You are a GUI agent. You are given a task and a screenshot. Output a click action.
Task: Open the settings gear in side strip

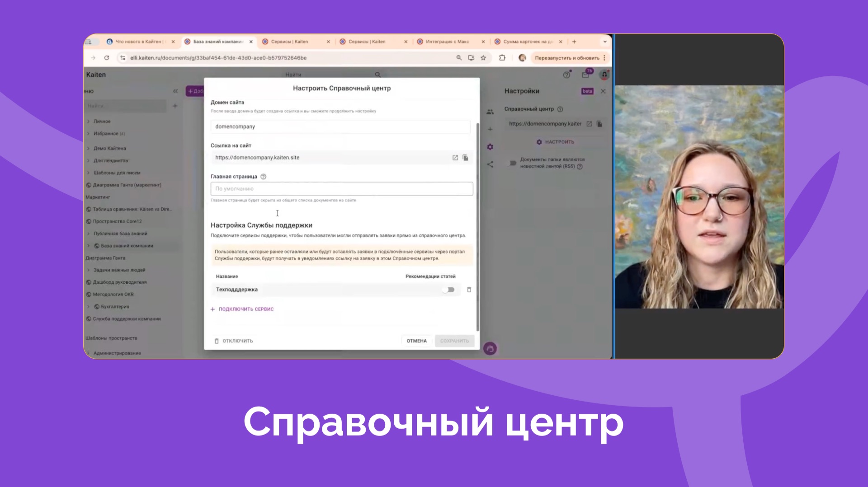click(x=490, y=147)
